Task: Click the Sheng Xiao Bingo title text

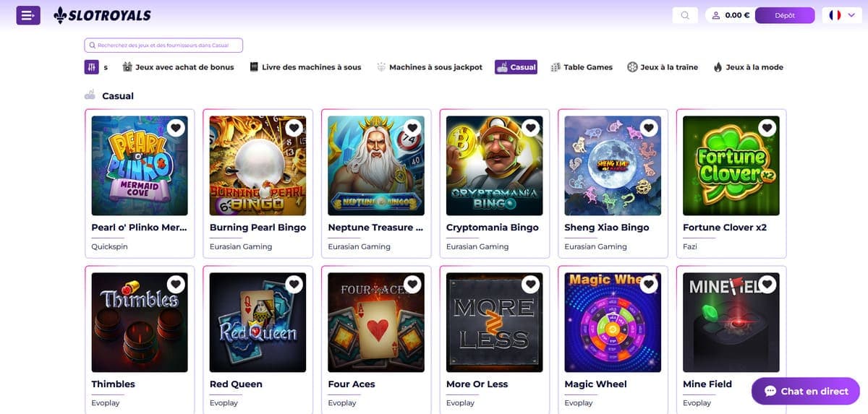Action: [607, 227]
